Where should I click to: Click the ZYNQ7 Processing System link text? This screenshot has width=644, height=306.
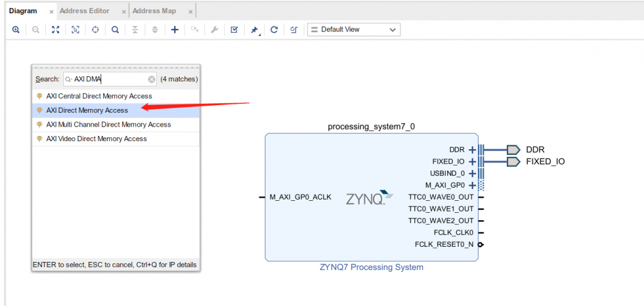[x=371, y=268]
